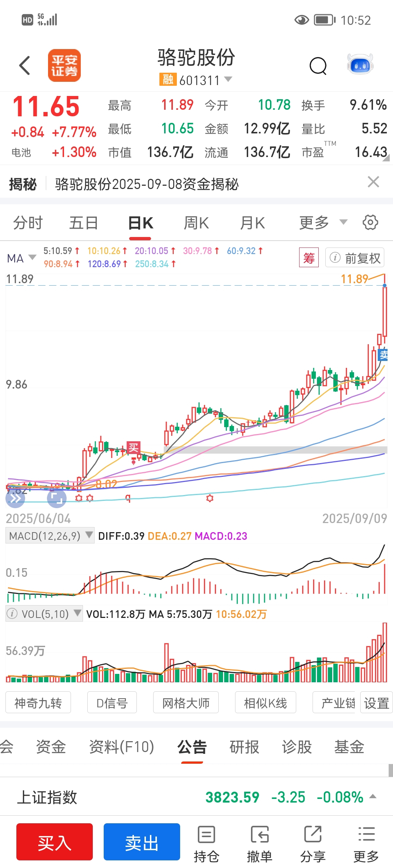Open the MACD(12,26,9) indicator dropdown
The image size is (393, 868).
pyautogui.click(x=50, y=536)
